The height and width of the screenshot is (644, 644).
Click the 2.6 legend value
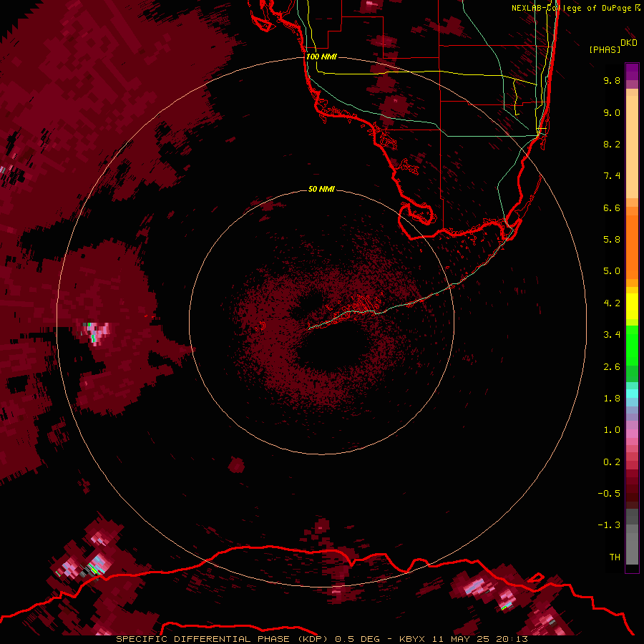coord(612,367)
